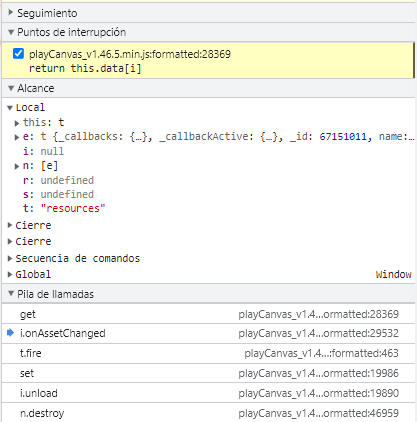The image size is (417, 422).
Task: Select the 'set' call stack frame
Action: coord(208,373)
